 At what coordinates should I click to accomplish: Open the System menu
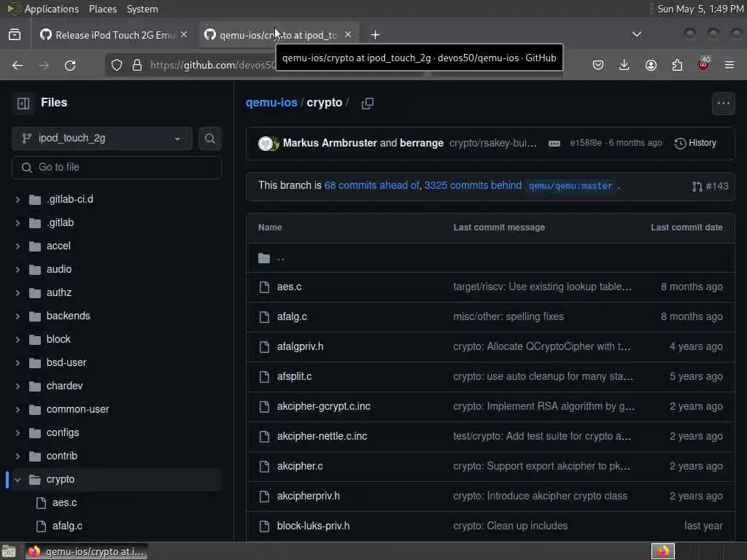[x=142, y=9]
